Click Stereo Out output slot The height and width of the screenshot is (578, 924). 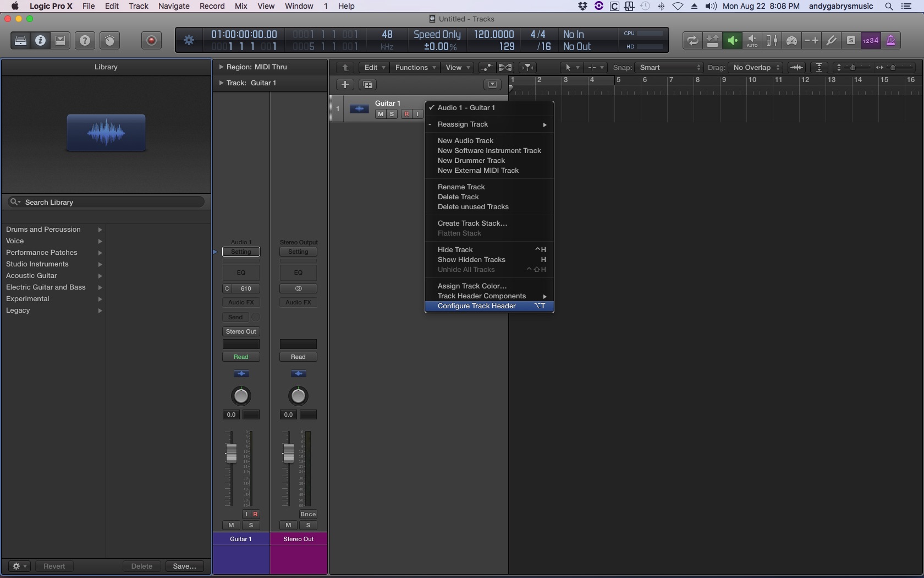tap(241, 331)
